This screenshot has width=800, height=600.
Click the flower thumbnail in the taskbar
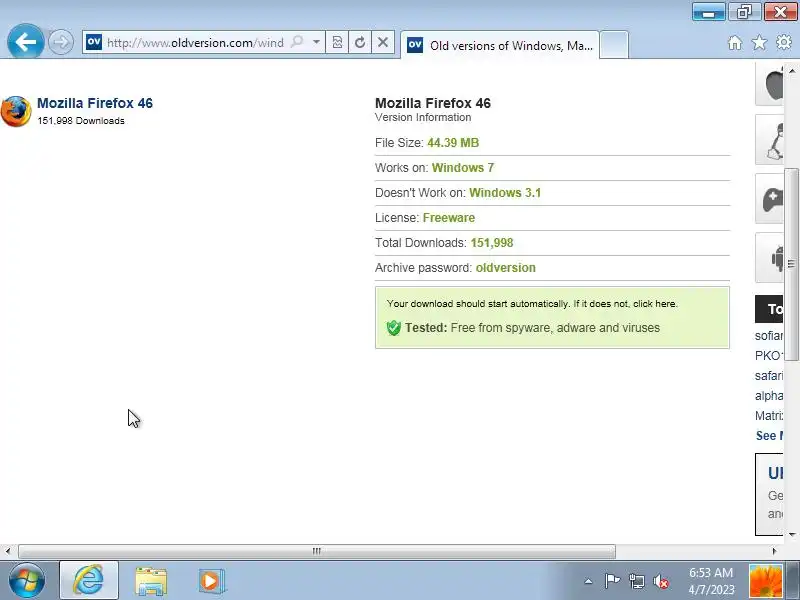coord(765,581)
